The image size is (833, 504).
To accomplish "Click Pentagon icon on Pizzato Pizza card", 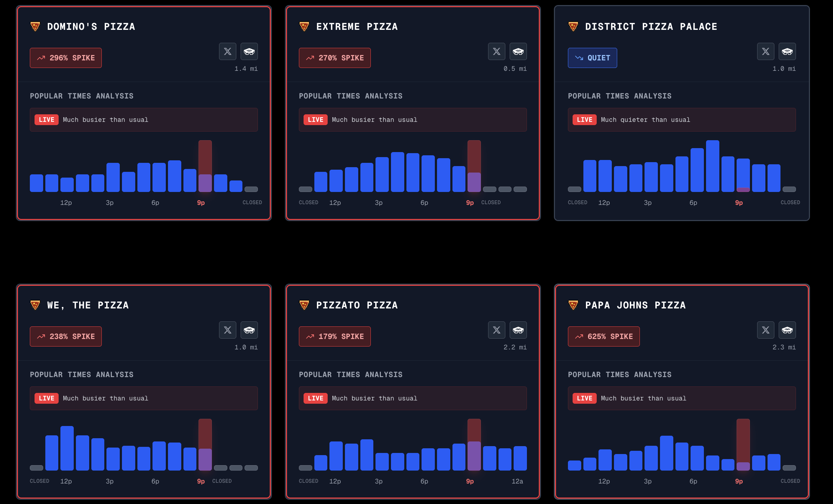I will pyautogui.click(x=518, y=330).
